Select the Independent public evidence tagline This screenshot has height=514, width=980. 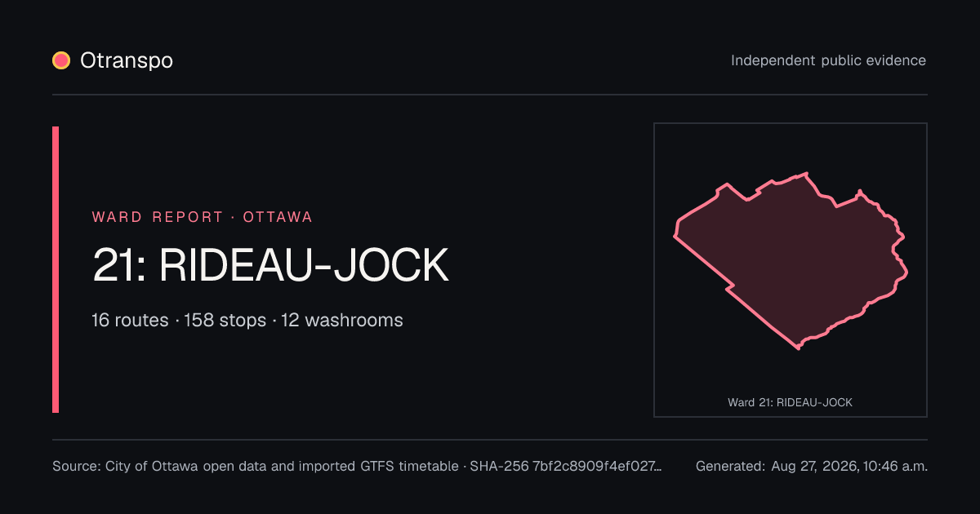point(828,60)
